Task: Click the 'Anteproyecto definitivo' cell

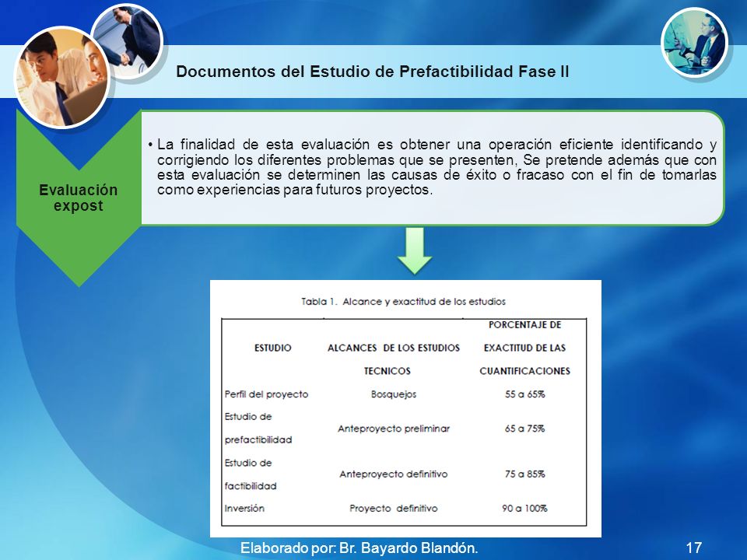Action: (394, 474)
